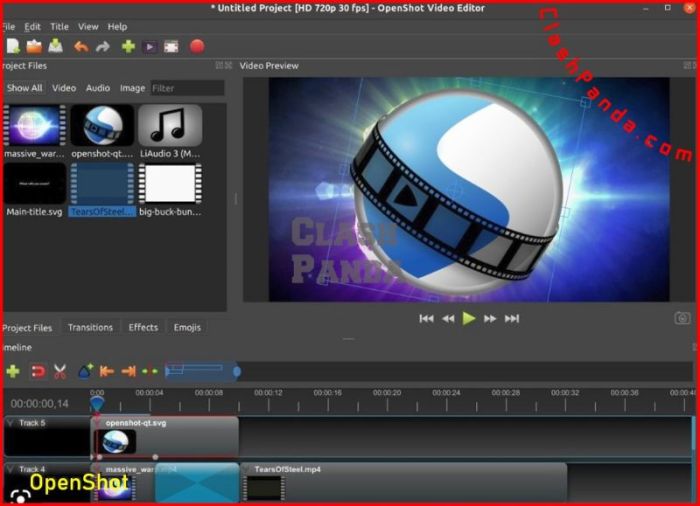The image size is (700, 506).
Task: Center timeline on playhead green arrows icon
Action: [150, 371]
